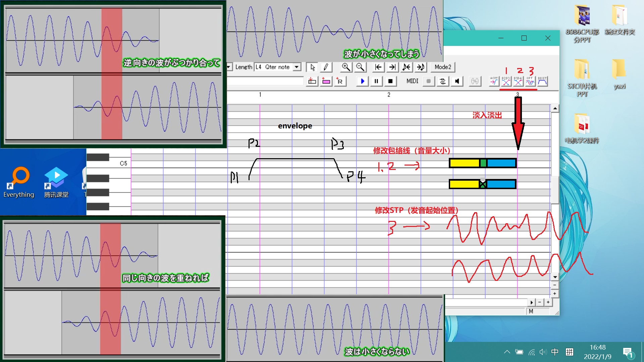Open Windows tray hidden icons chevron
Viewport: 644px width, 362px height.
pyautogui.click(x=507, y=352)
